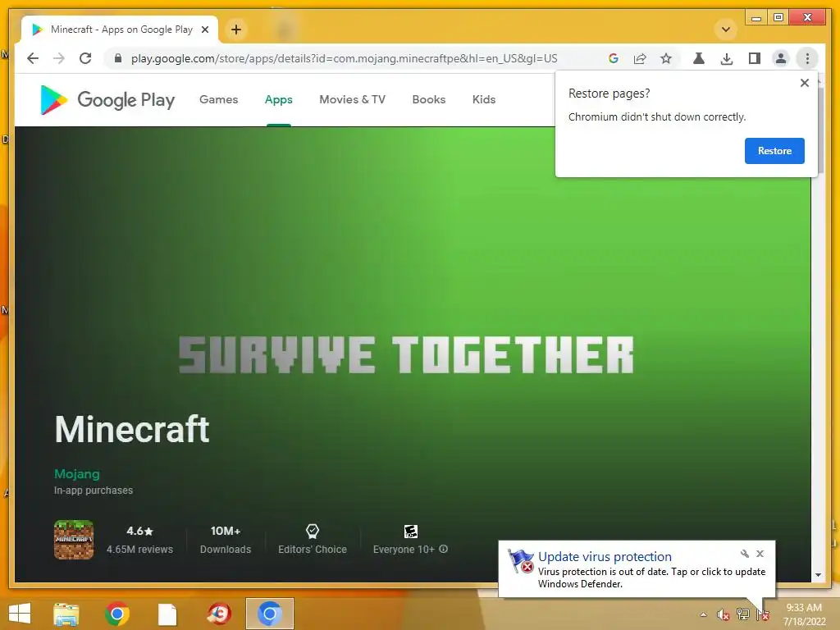Select the Apps tab
Image resolution: width=840 pixels, height=630 pixels.
tap(279, 99)
